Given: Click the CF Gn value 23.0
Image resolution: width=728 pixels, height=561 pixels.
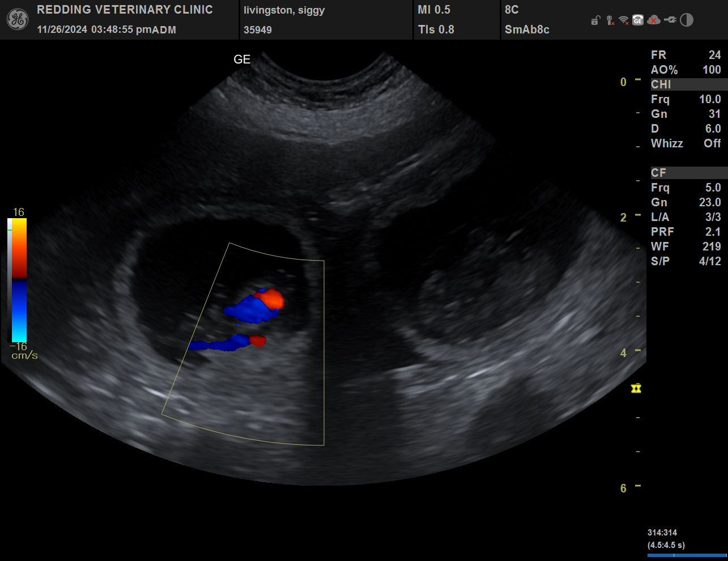Looking at the screenshot, I should pos(710,202).
